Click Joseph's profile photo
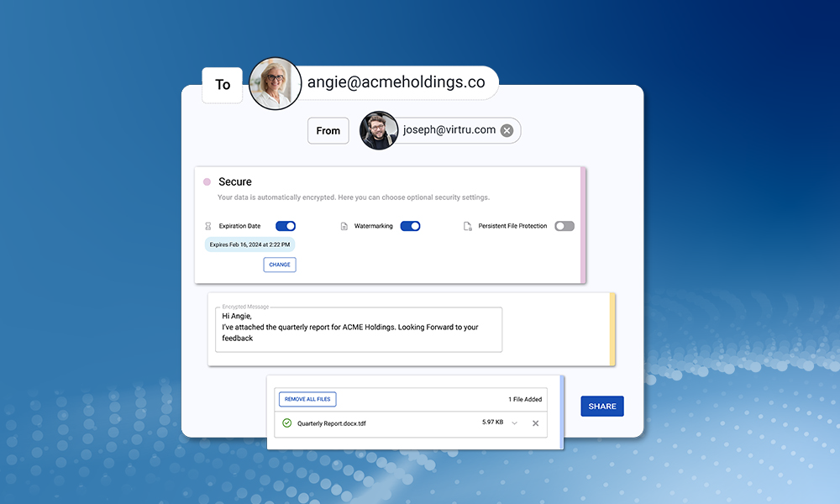Image resolution: width=840 pixels, height=504 pixels. pos(379,130)
